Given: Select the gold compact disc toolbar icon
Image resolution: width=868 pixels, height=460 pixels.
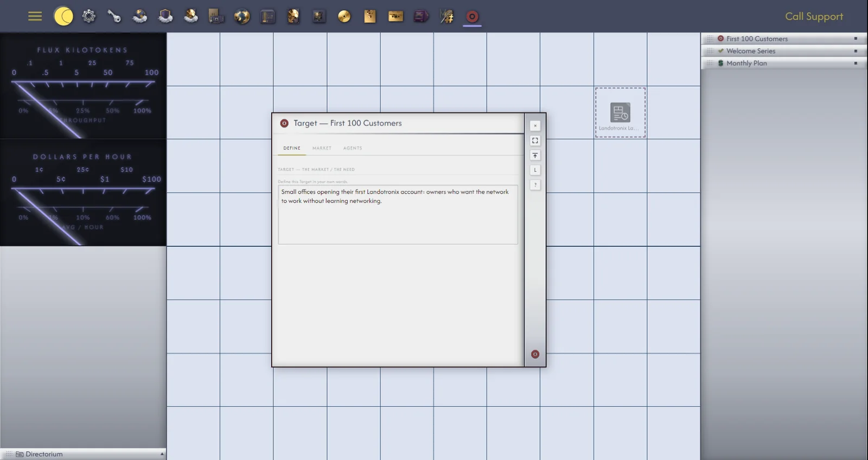Looking at the screenshot, I should 344,16.
